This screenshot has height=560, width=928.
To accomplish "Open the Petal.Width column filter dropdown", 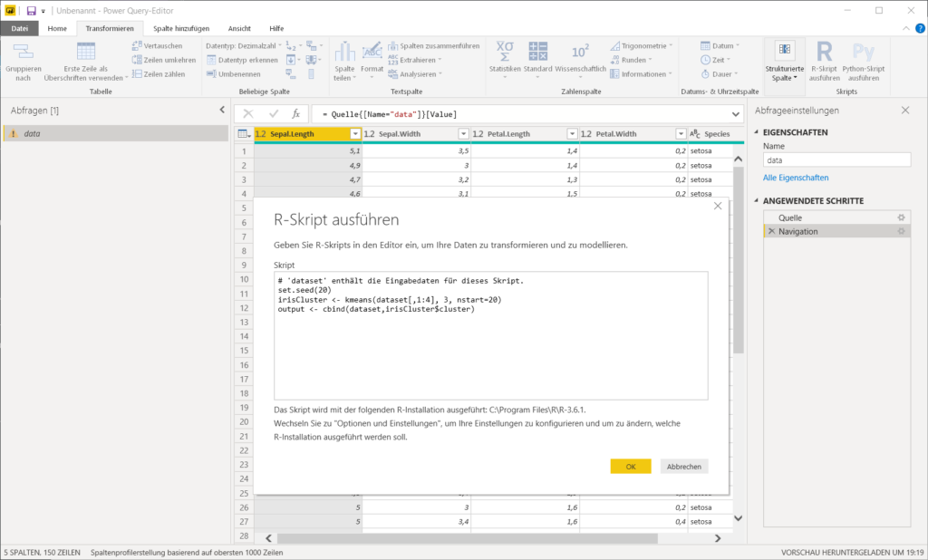I will [x=681, y=134].
